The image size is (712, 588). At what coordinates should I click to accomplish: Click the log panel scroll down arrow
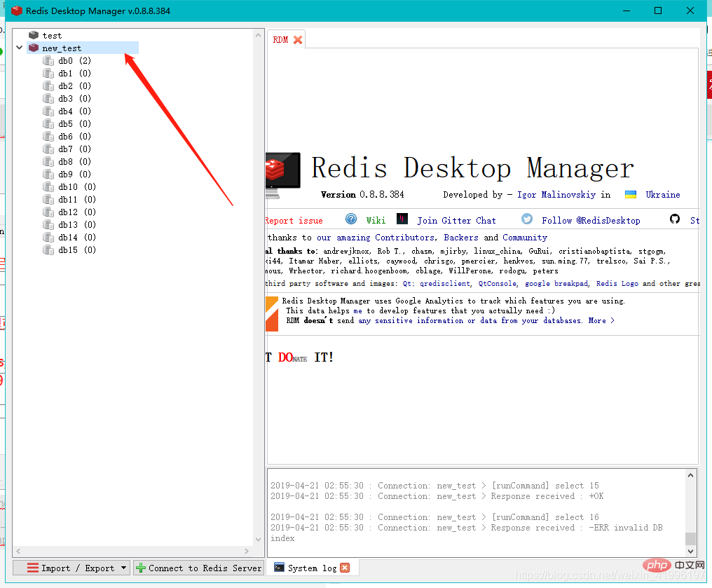tap(690, 552)
